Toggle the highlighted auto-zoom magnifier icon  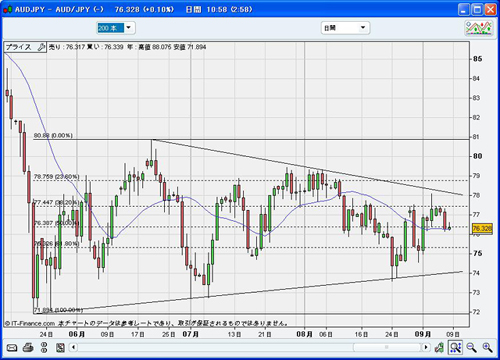coord(455,348)
